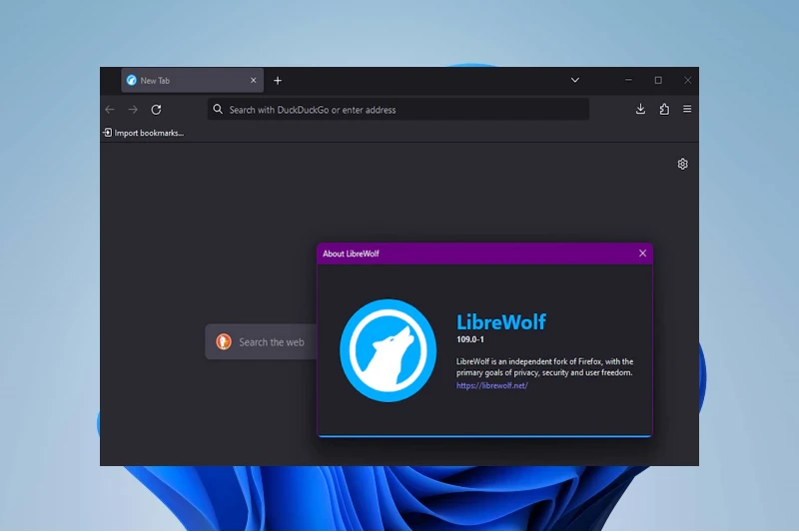The width and height of the screenshot is (799, 532).
Task: Click the LibreWolf favicon on the tab
Action: point(132,81)
